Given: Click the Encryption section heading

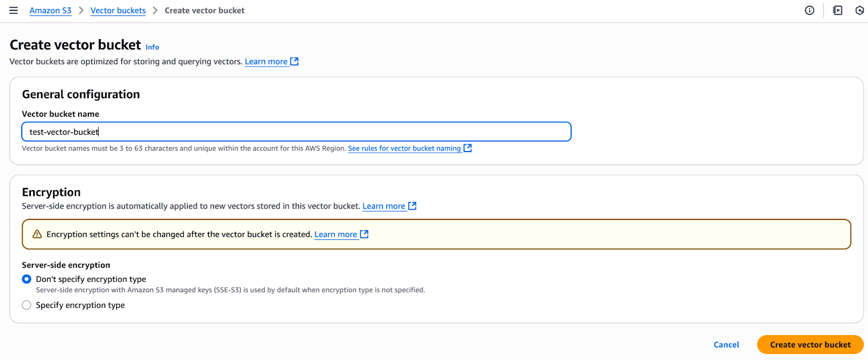Looking at the screenshot, I should click(x=51, y=192).
